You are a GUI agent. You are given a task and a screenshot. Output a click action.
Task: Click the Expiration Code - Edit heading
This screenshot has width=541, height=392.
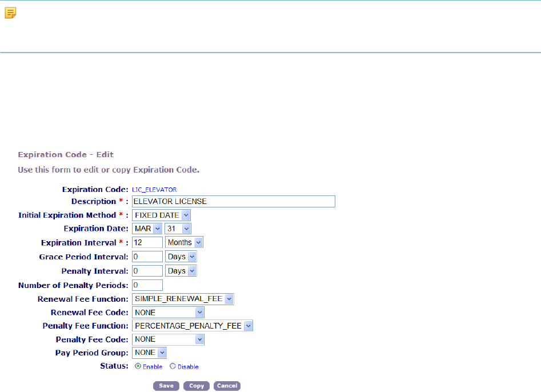click(x=66, y=155)
